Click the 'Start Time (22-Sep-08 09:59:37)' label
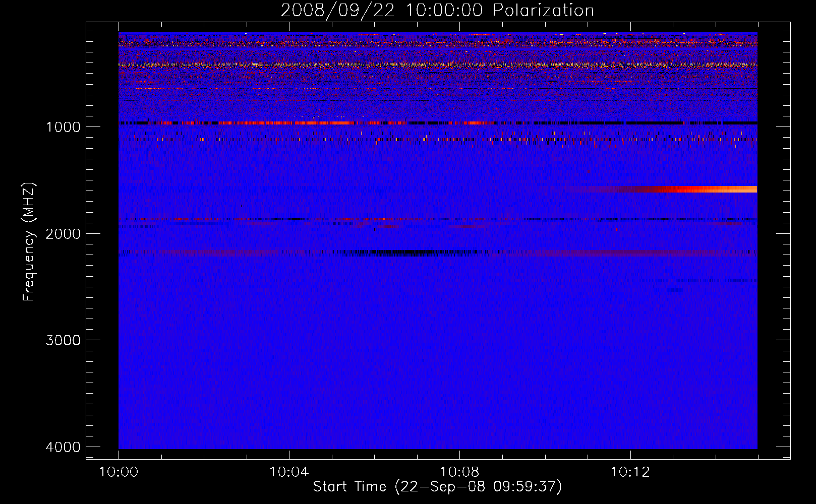 [437, 487]
